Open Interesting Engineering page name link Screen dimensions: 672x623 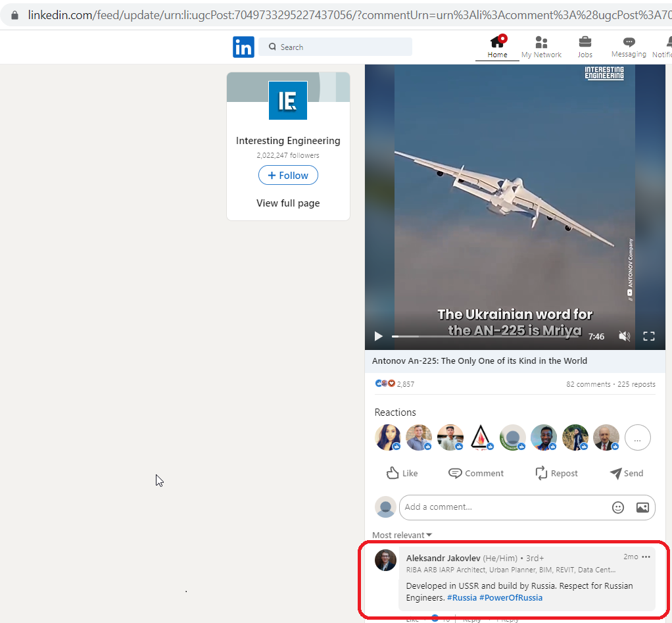(288, 141)
